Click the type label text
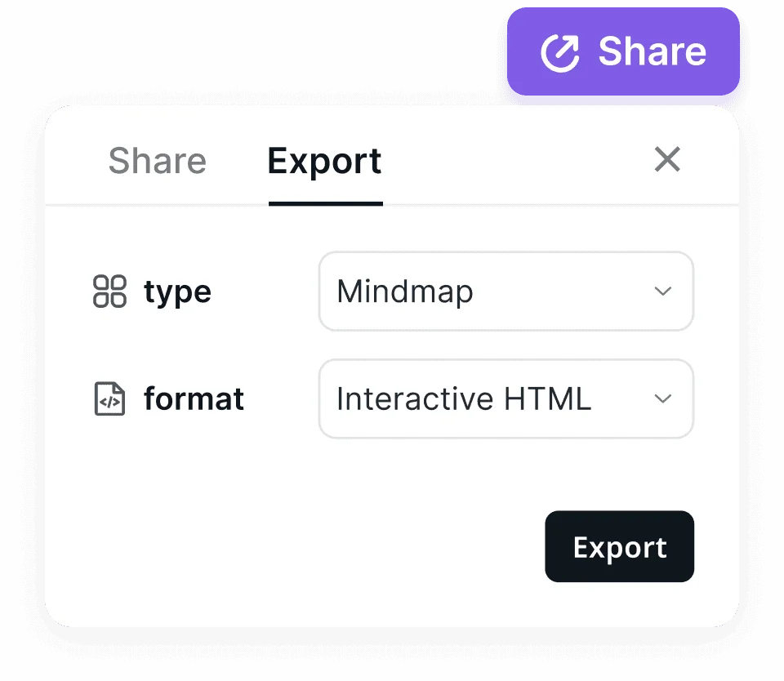 [177, 292]
